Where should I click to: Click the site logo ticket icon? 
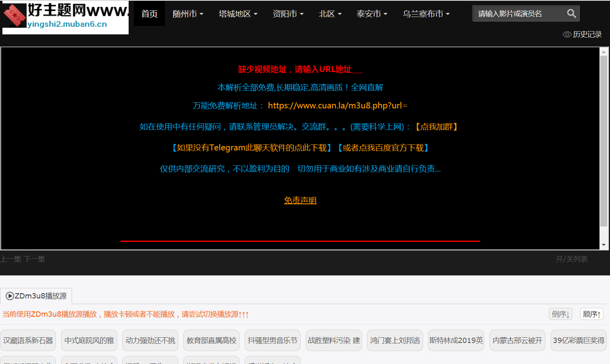pos(15,16)
